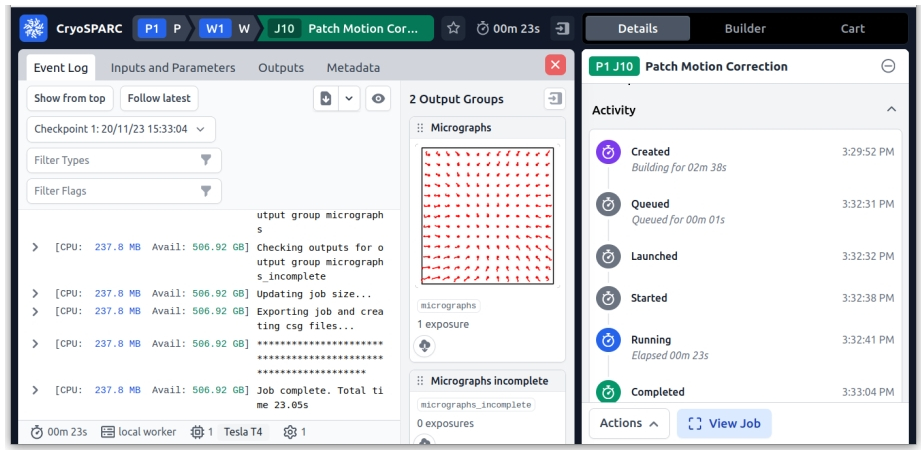Viewport: 921px width, 450px height.
Task: Expand the Job complete log entry
Action: (x=36, y=389)
